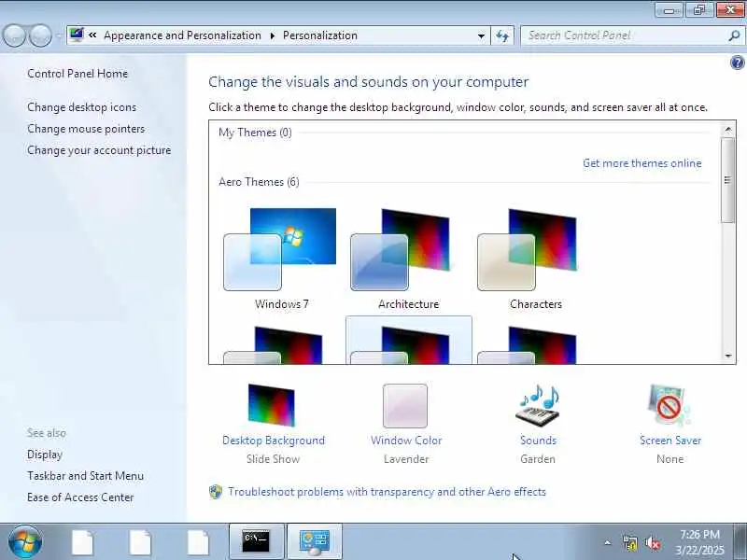Select the Windows 7 theme
The image size is (747, 560).
[282, 259]
